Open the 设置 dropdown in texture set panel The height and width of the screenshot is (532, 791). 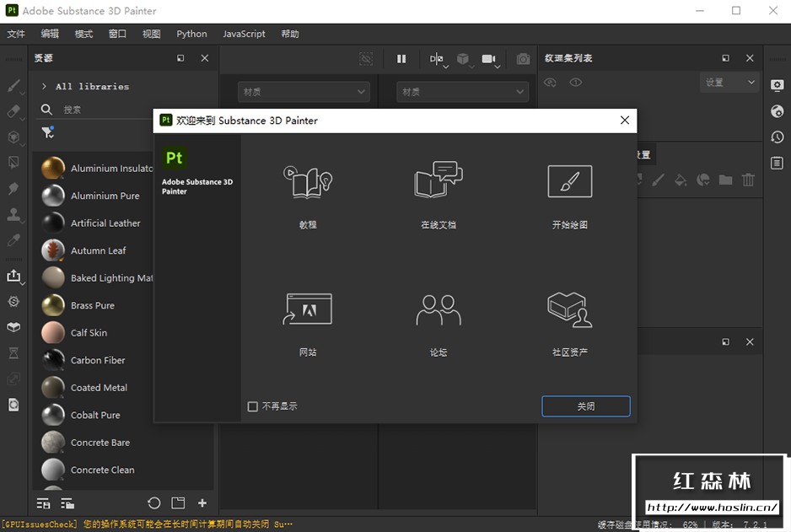[x=729, y=83]
